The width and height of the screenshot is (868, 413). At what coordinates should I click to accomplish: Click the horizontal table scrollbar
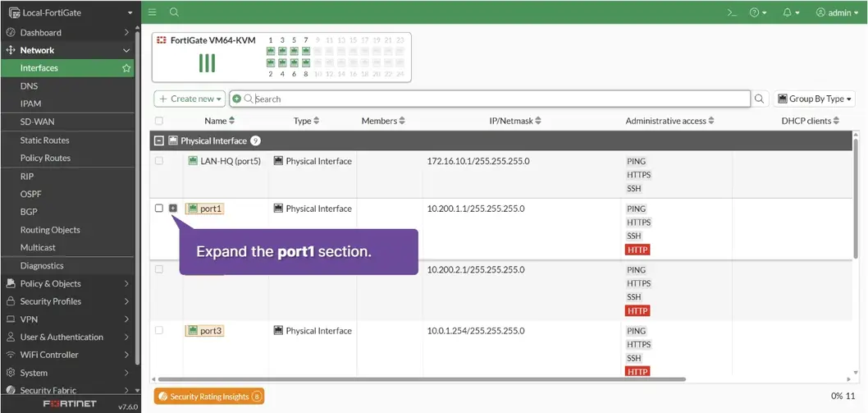(x=422, y=379)
